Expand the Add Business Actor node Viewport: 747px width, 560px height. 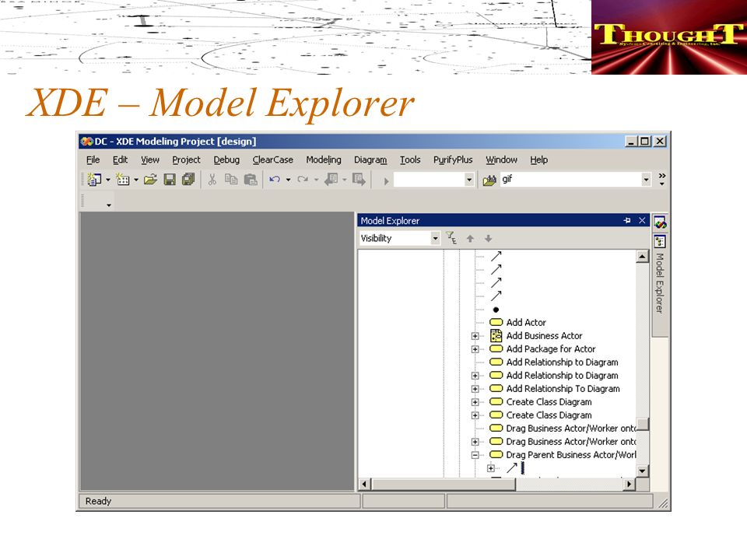(475, 336)
